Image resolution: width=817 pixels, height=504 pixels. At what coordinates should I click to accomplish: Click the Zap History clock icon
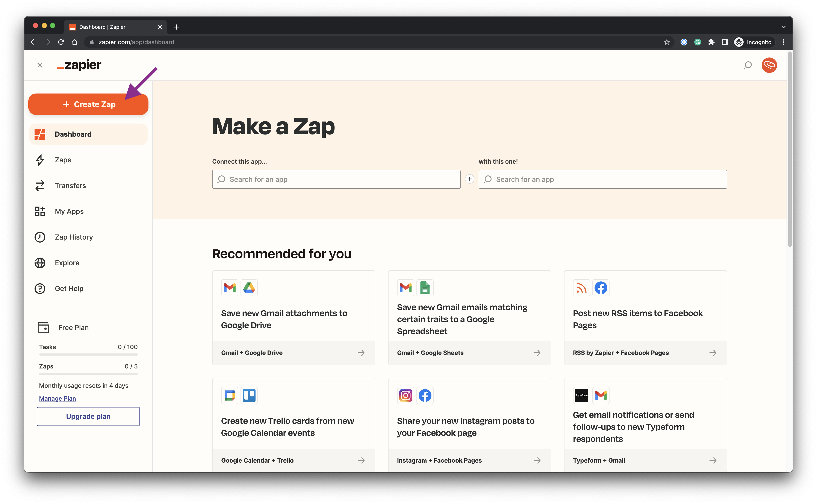pos(40,237)
